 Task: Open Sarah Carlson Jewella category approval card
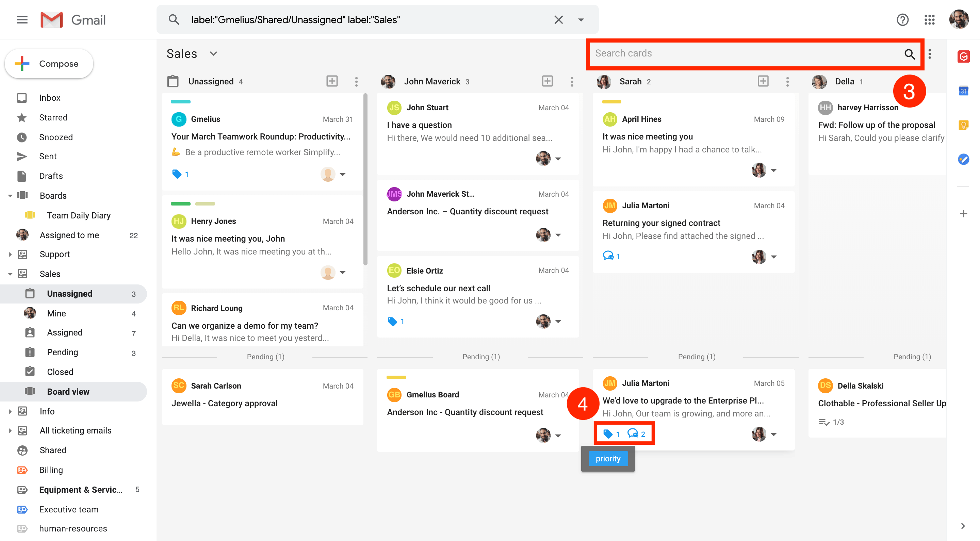pyautogui.click(x=262, y=396)
